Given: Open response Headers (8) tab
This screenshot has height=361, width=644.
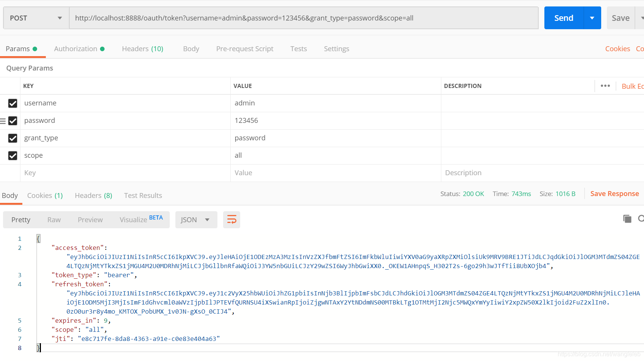Looking at the screenshot, I should pyautogui.click(x=94, y=195).
